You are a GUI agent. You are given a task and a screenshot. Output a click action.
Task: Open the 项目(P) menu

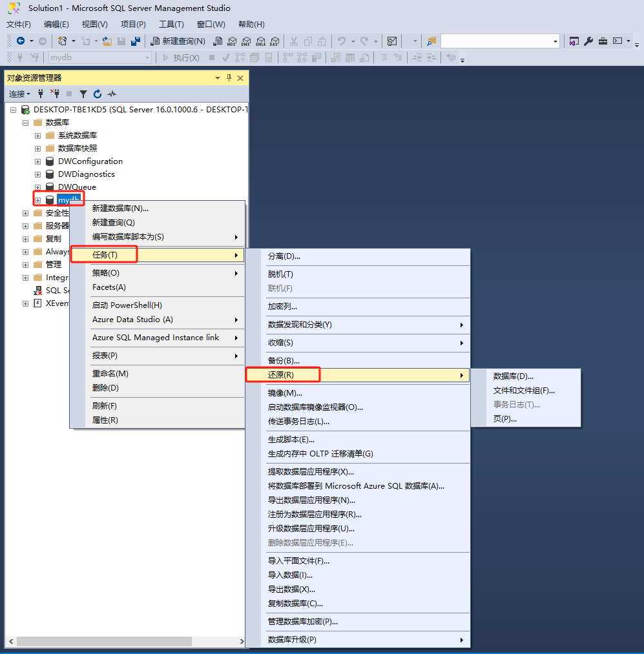[133, 24]
